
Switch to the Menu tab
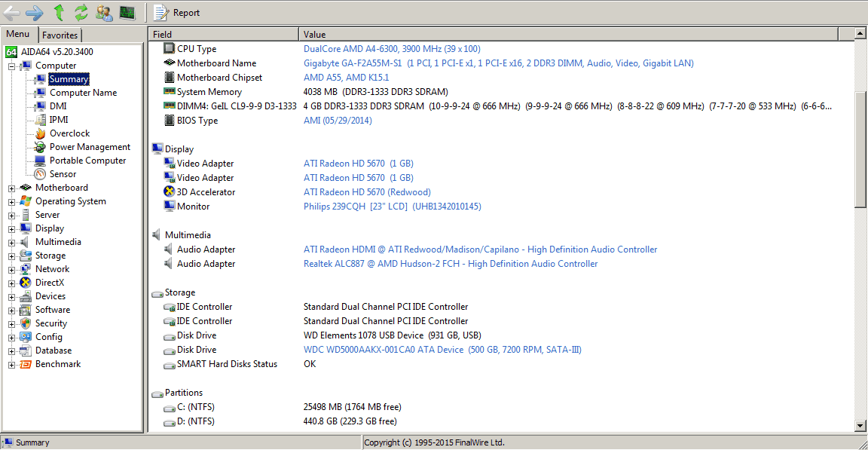point(18,34)
